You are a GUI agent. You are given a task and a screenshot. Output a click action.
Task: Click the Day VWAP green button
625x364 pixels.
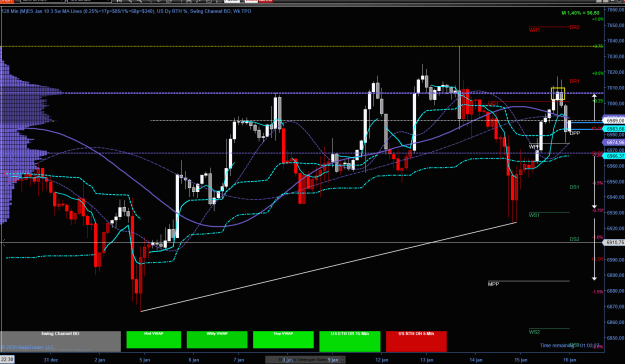tap(283, 340)
